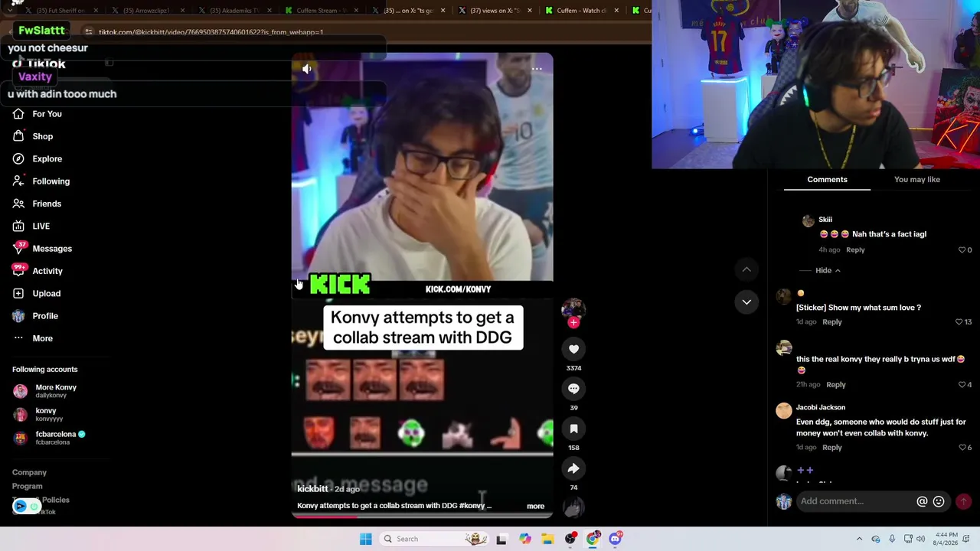Bookmark the video to favorites

[x=573, y=429]
